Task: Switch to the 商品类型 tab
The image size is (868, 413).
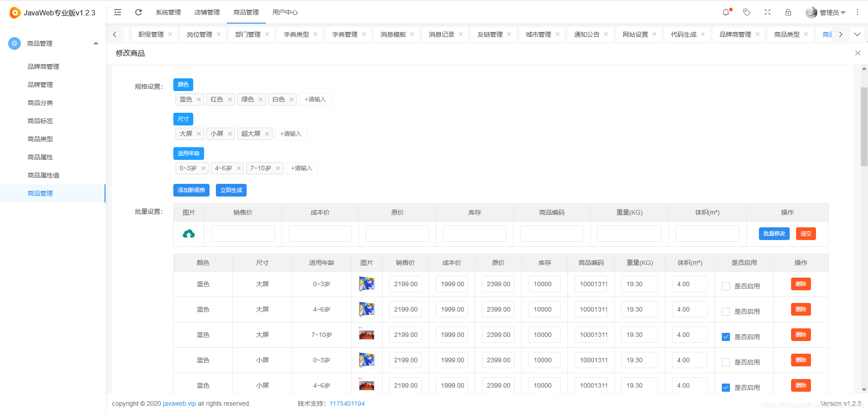Action: (x=787, y=34)
